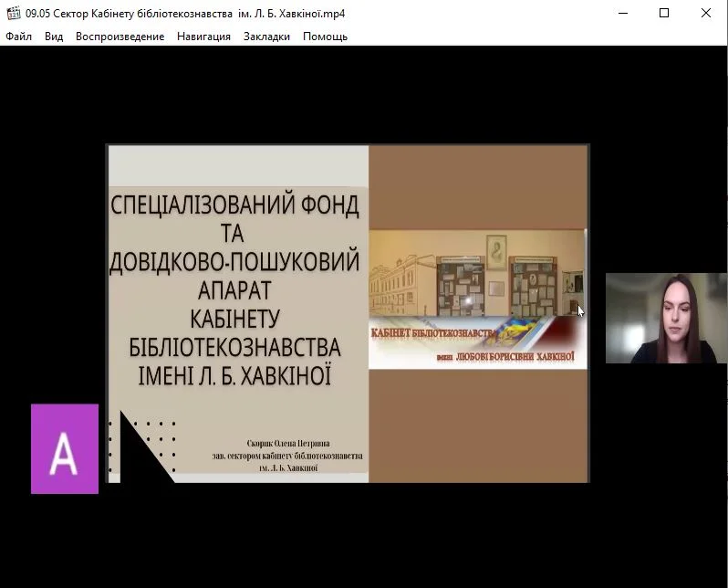Open the Навигация menu
728x588 pixels.
203,37
